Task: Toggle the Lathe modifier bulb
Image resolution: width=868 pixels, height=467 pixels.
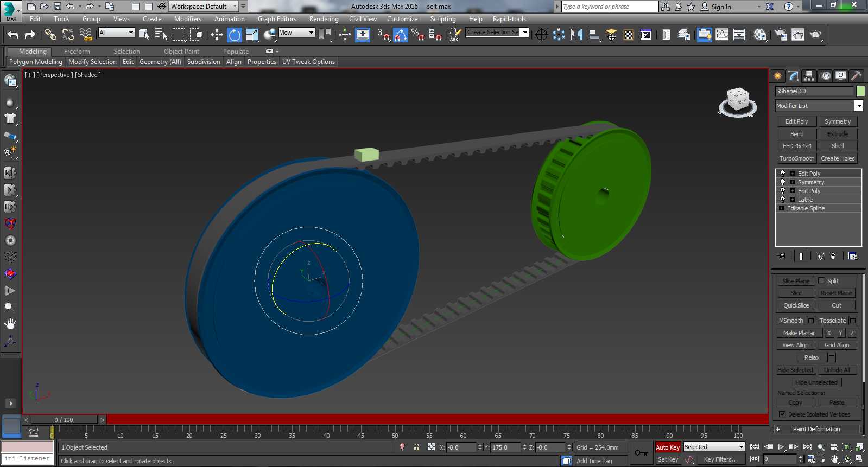Action: (x=783, y=200)
